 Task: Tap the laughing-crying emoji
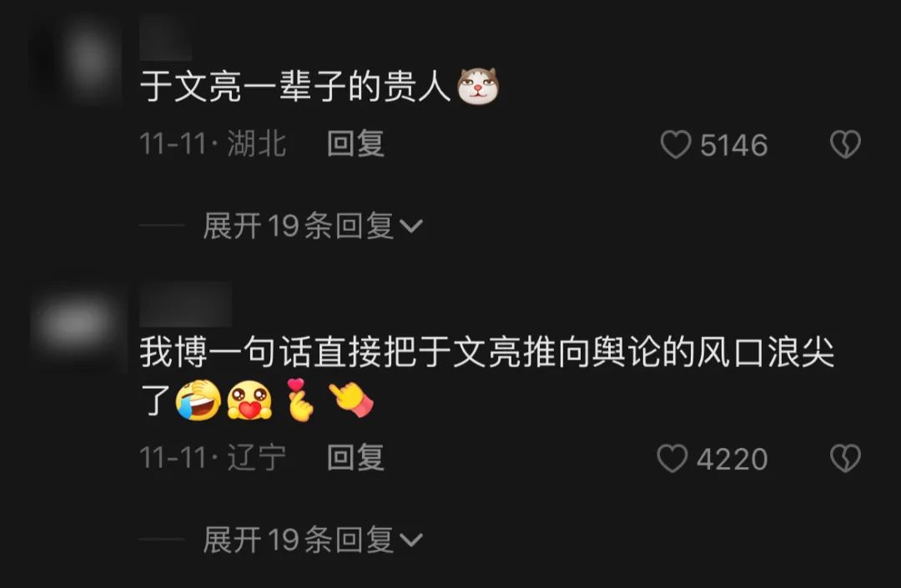[199, 400]
